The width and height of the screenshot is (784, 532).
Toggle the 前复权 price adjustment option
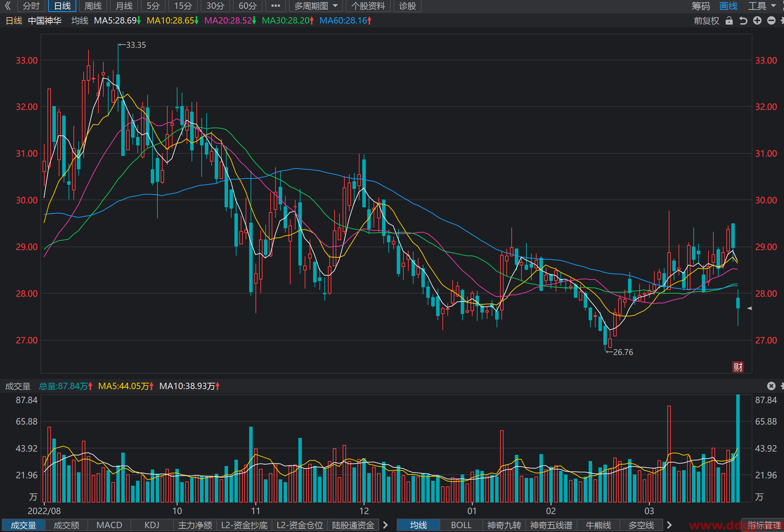click(706, 21)
